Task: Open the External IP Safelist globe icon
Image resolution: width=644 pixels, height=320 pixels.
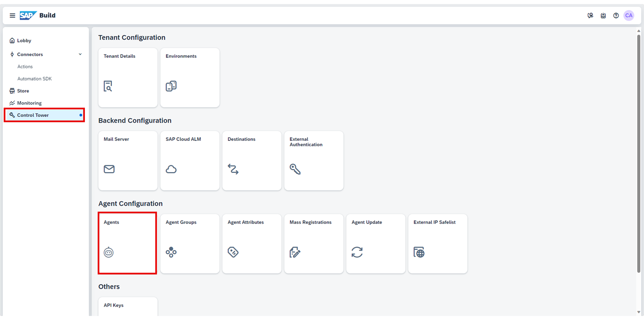Action: (419, 252)
